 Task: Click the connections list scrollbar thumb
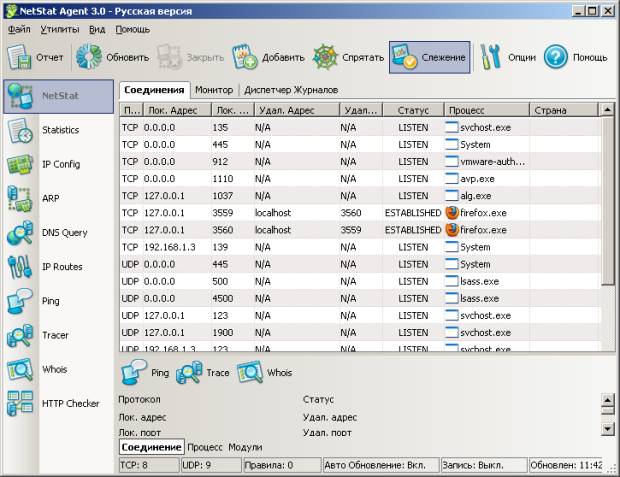608,201
